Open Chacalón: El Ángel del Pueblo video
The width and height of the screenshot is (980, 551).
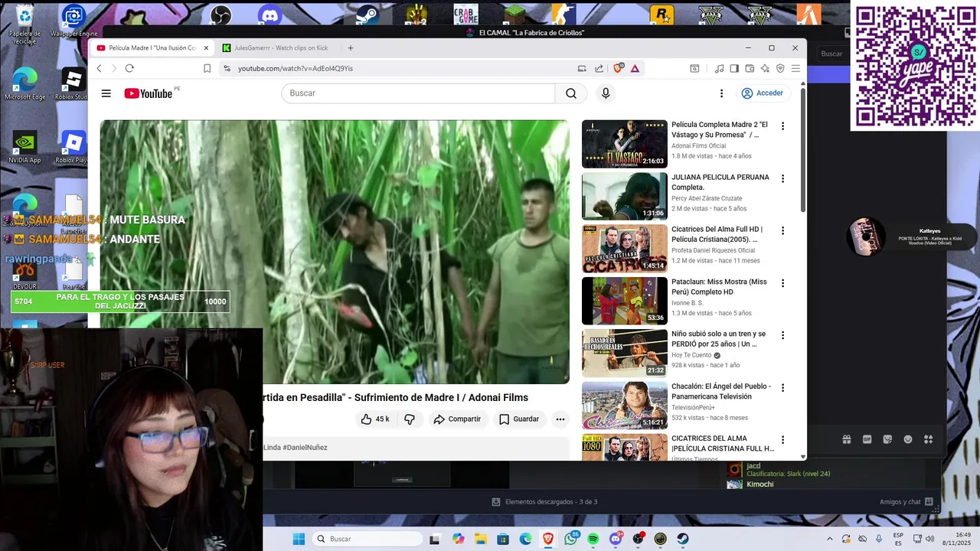(x=721, y=391)
